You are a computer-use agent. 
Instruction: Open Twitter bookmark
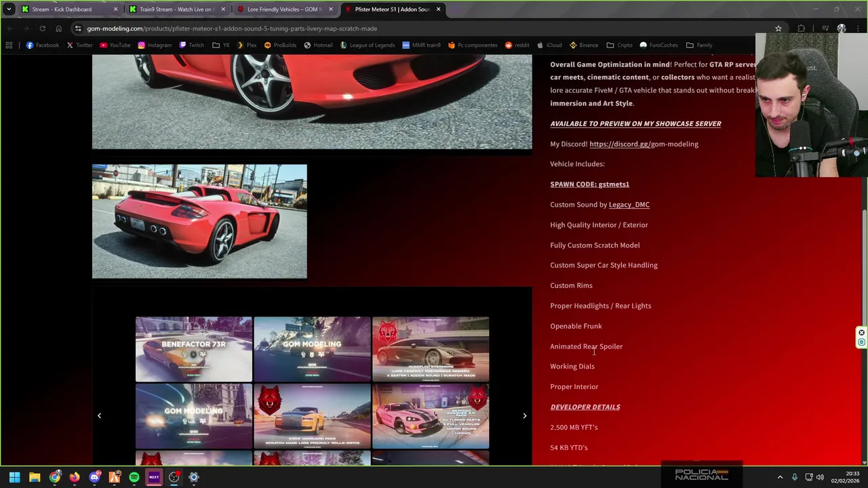[79, 45]
